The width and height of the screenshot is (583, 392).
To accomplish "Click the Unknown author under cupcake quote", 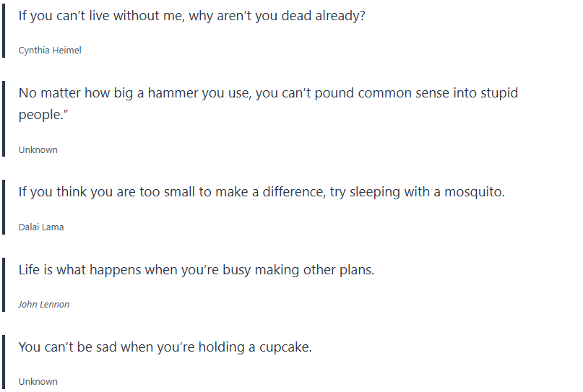I will pos(38,381).
